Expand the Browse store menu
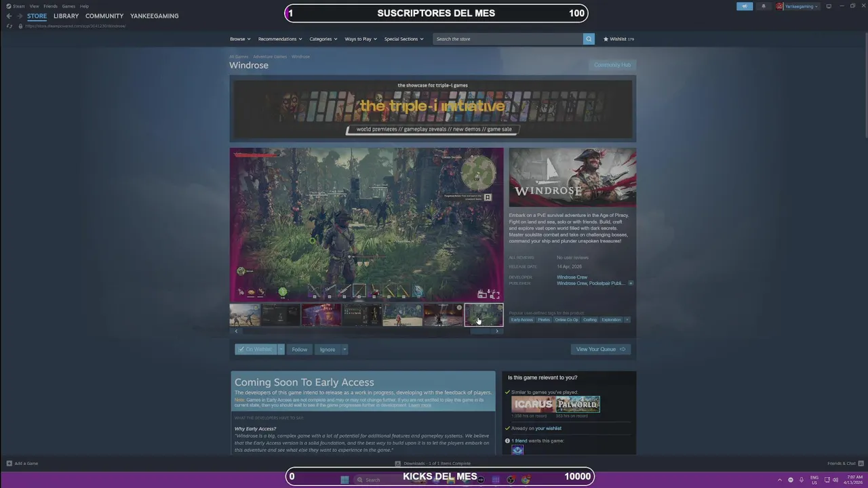The height and width of the screenshot is (488, 868). tap(240, 39)
